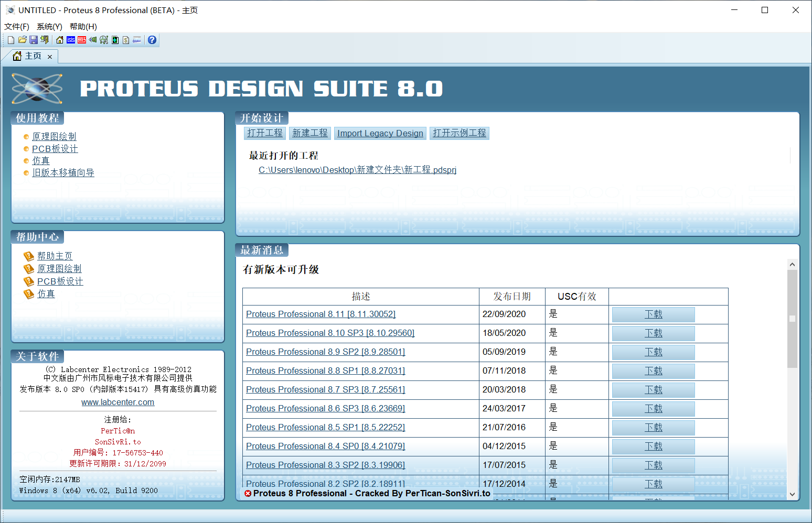Open the Gerber Viewer magnifier icon
The image size is (812, 523).
pyautogui.click(x=104, y=39)
